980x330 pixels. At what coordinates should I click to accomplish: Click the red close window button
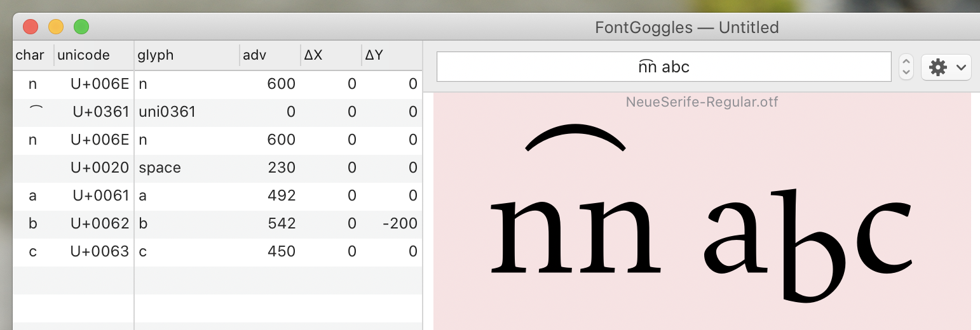coord(31,27)
